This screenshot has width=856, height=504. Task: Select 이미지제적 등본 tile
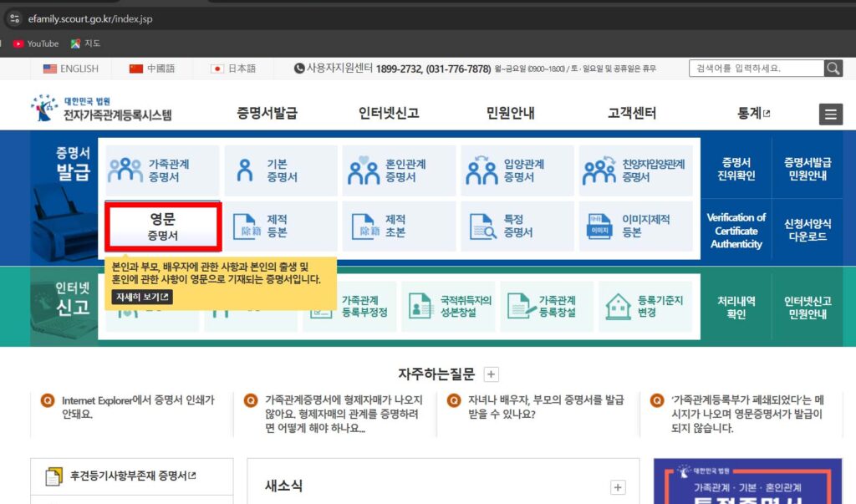[636, 226]
